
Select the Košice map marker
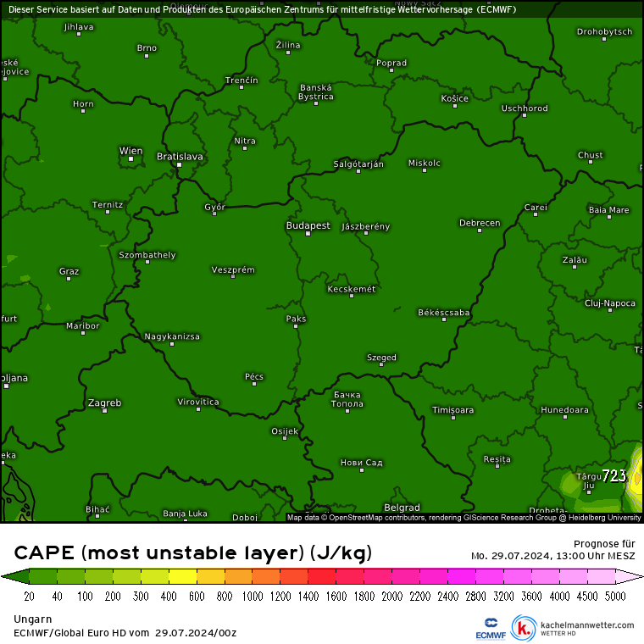(x=455, y=107)
